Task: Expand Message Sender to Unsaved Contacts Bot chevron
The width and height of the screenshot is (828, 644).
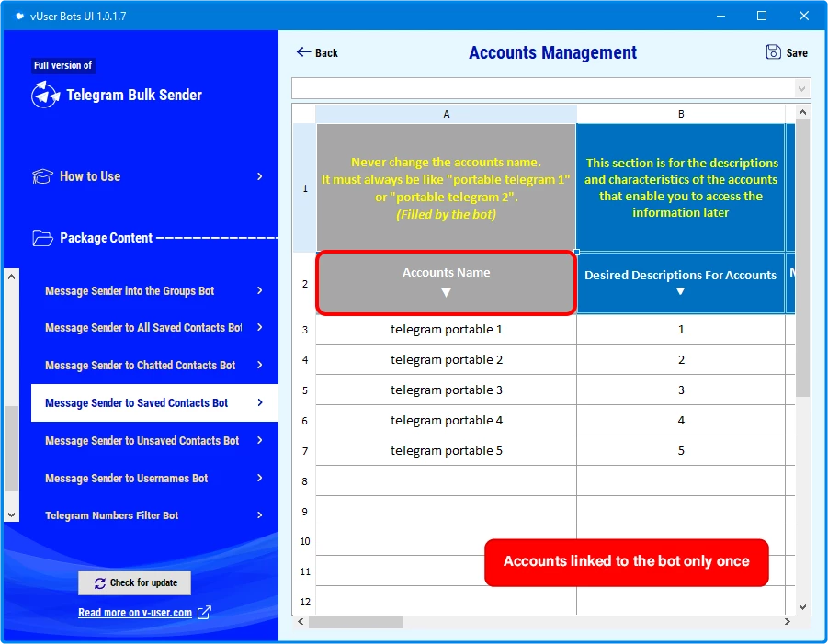Action: tap(260, 440)
